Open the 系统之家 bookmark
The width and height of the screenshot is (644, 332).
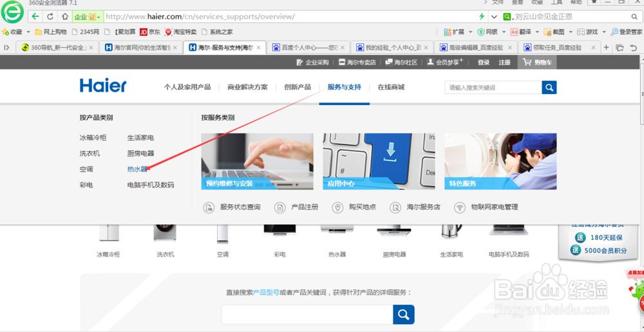coord(217,32)
